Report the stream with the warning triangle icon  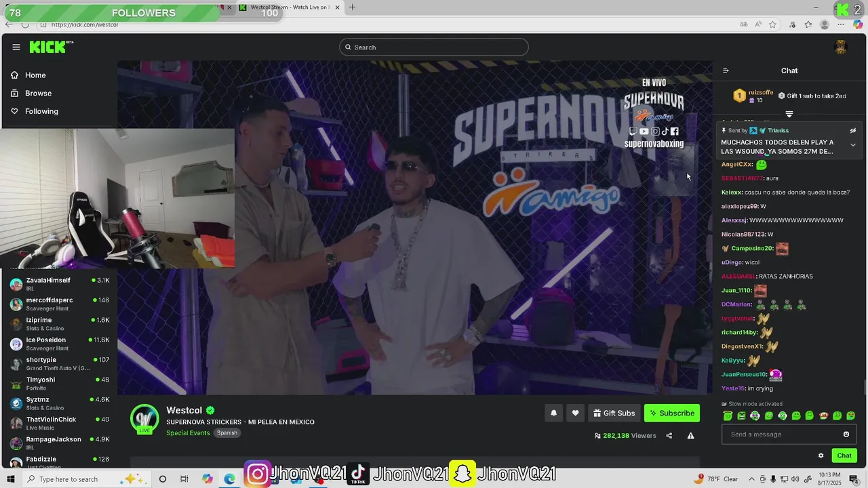pos(690,436)
